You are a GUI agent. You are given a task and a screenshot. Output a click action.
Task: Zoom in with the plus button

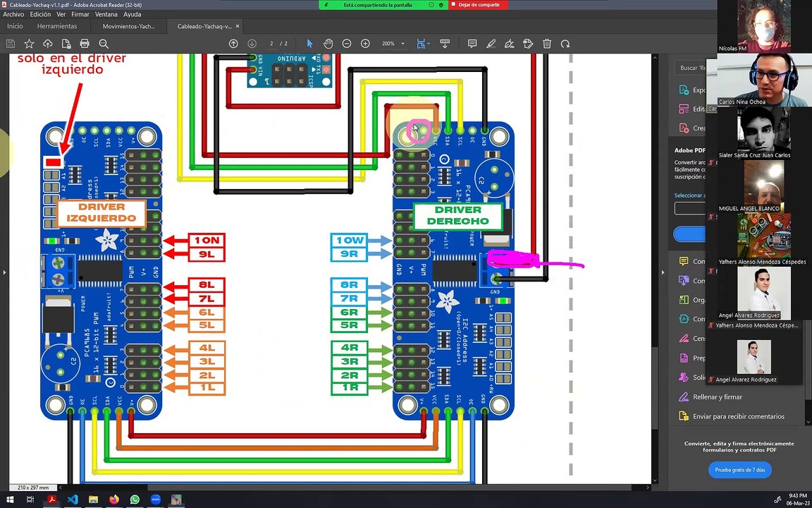[x=366, y=44]
